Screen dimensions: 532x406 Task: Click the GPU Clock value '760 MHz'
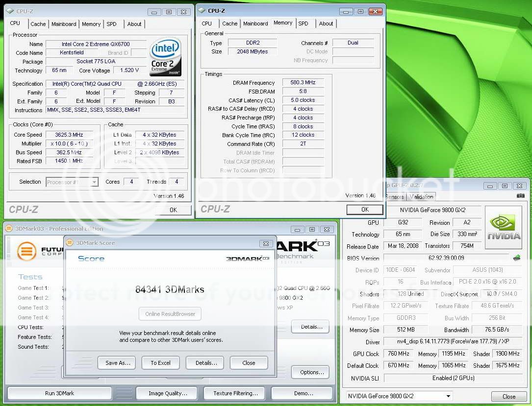tap(399, 354)
